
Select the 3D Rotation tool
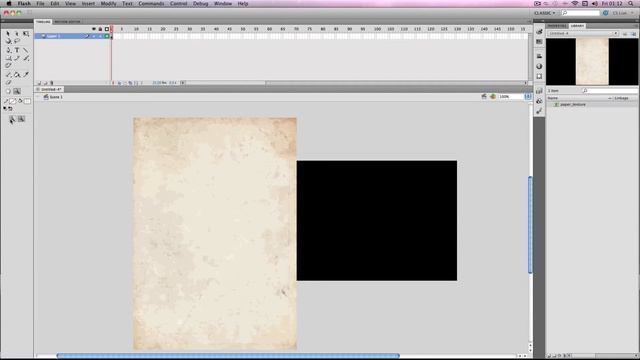pos(8,41)
